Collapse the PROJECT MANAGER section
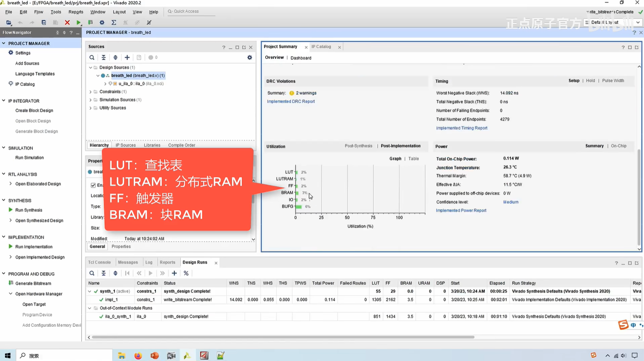 (x=4, y=43)
